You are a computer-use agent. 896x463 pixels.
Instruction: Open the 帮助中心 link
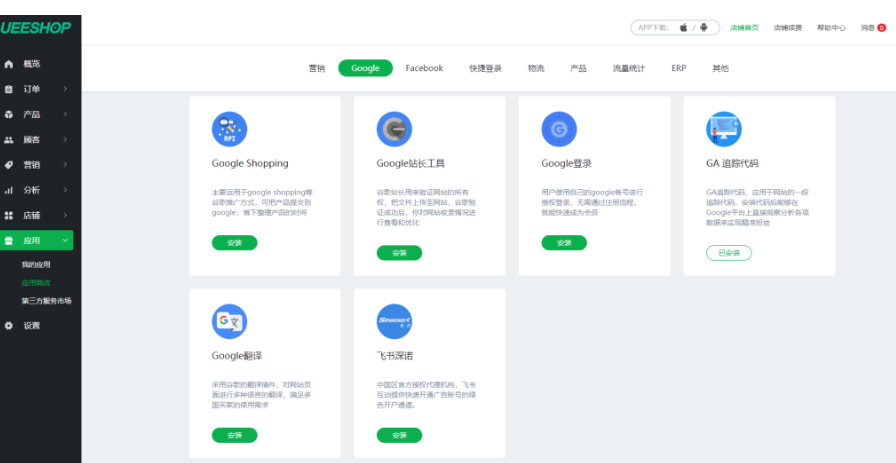pos(831,27)
